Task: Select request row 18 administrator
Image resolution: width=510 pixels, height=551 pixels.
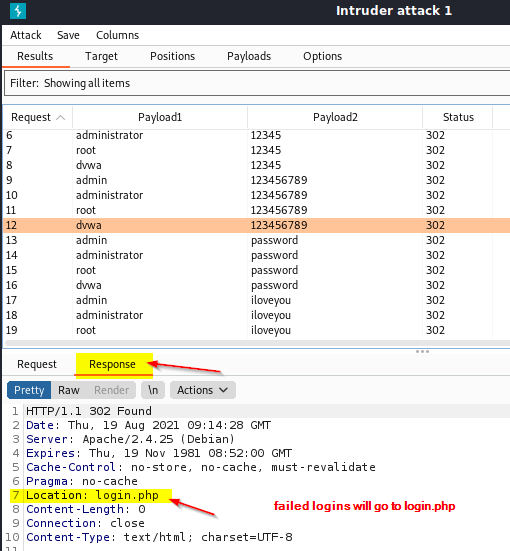Action: pyautogui.click(x=257, y=315)
